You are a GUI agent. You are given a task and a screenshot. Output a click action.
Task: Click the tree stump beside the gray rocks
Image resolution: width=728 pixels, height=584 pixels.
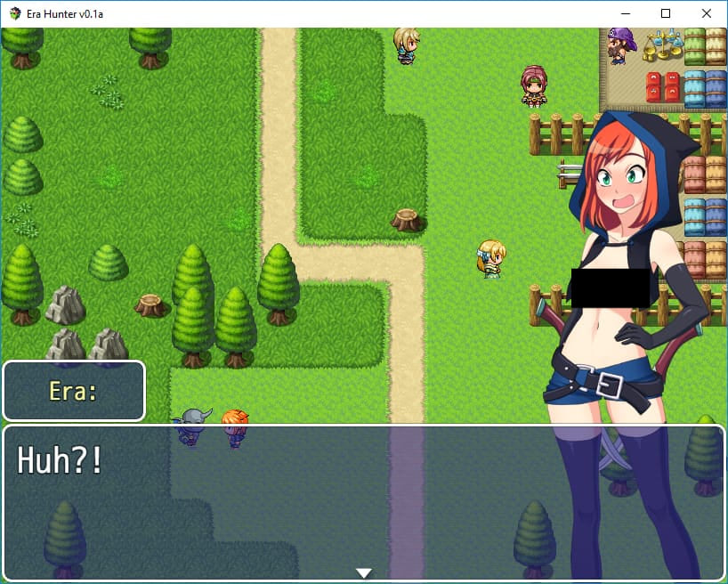151,304
